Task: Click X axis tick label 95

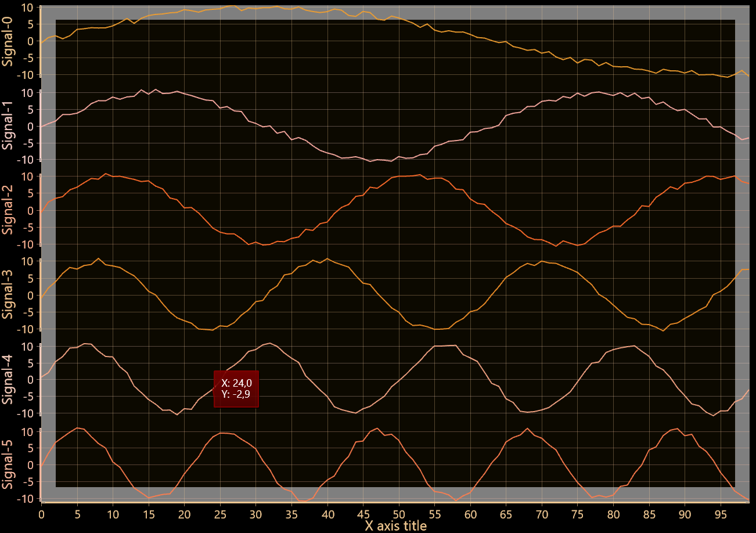Action: (x=721, y=514)
